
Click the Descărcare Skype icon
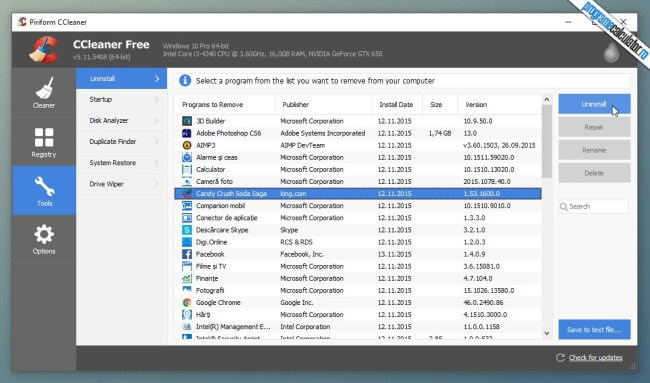pyautogui.click(x=187, y=230)
